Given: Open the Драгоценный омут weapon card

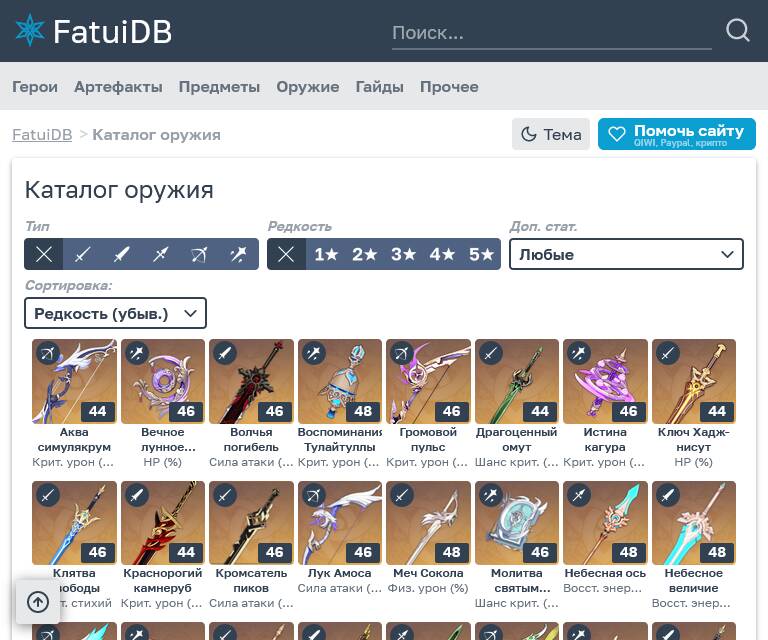Looking at the screenshot, I should coord(517,403).
